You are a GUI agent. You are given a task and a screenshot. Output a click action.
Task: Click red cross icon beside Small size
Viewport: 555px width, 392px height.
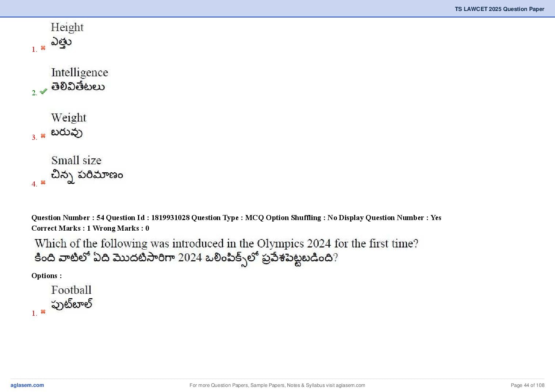click(43, 182)
